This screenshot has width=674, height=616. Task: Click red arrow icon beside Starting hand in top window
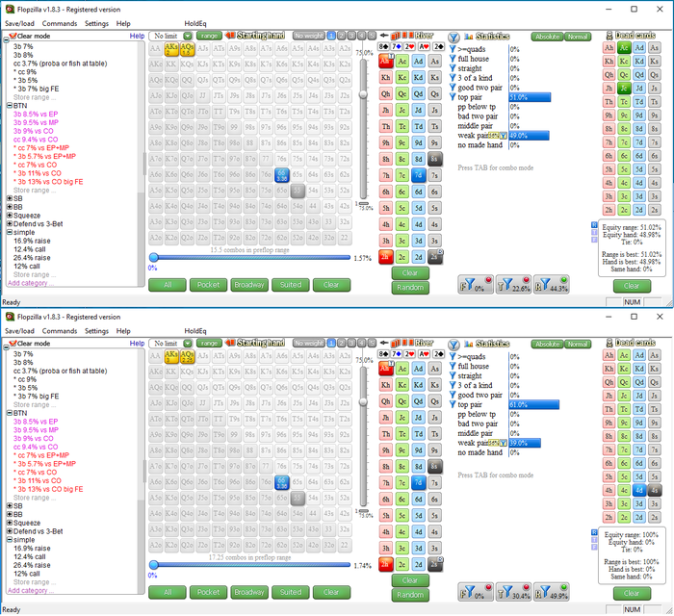(230, 36)
